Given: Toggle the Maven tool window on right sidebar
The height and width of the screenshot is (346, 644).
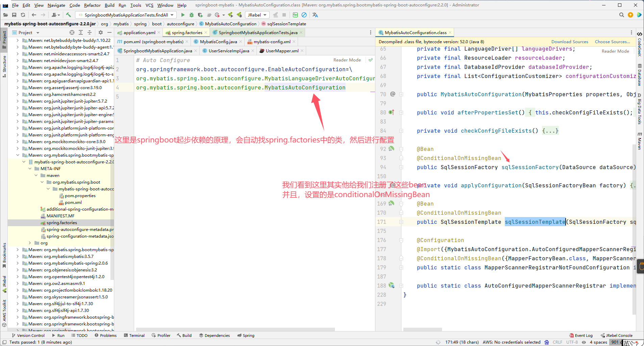Looking at the screenshot, I should pos(640,141).
